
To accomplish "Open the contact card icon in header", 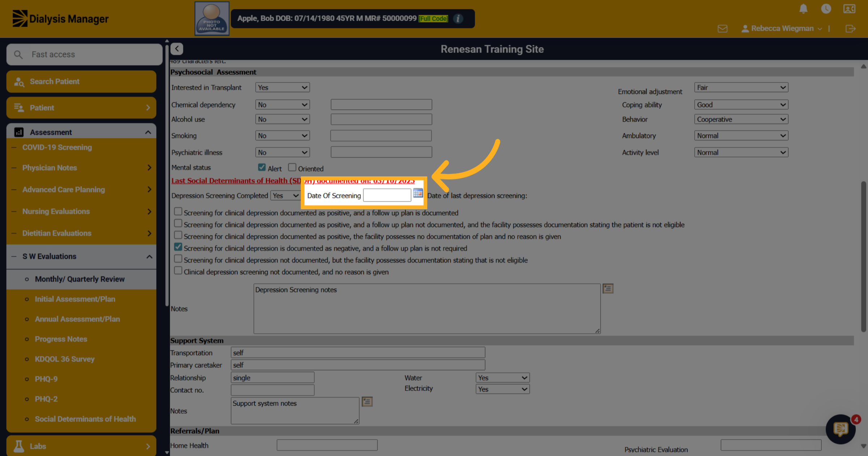I will pos(849,9).
